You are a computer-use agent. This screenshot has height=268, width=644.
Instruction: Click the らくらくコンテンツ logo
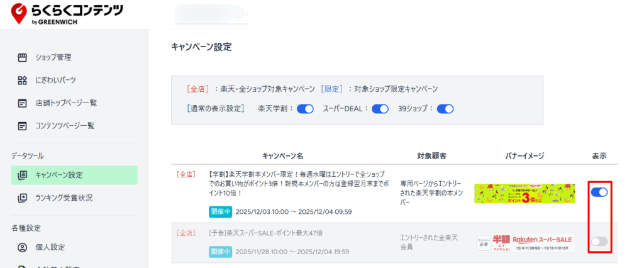[x=67, y=13]
